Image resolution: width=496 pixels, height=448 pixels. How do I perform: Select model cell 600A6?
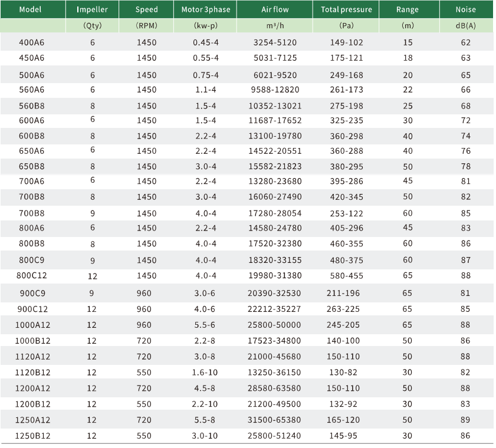point(32,120)
